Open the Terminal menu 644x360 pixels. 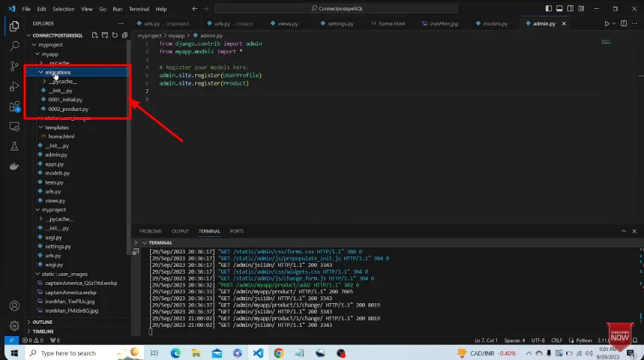(x=139, y=9)
